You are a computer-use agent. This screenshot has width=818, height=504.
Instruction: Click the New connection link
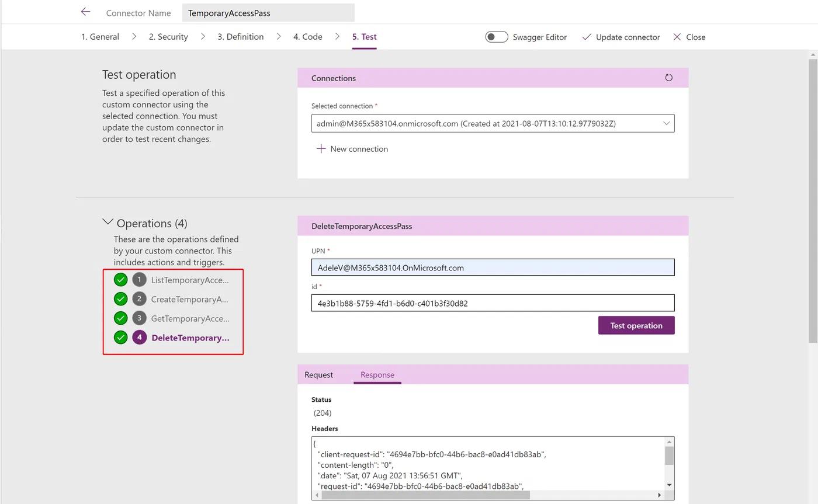click(x=359, y=149)
